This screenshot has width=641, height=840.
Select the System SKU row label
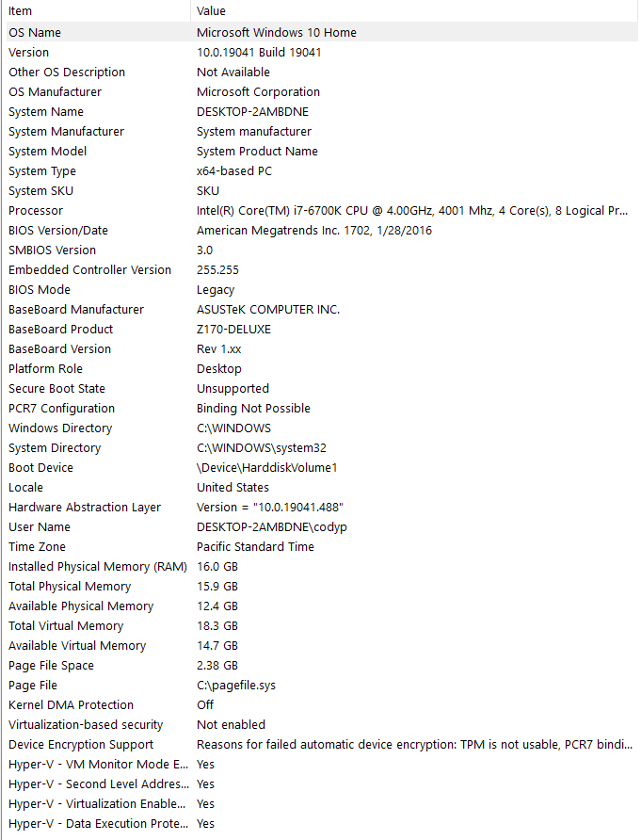point(40,191)
